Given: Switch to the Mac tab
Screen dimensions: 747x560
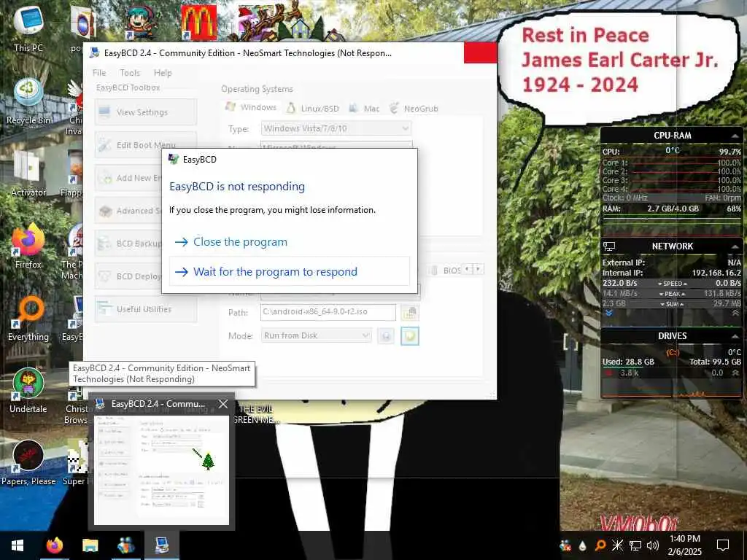Looking at the screenshot, I should (x=365, y=108).
